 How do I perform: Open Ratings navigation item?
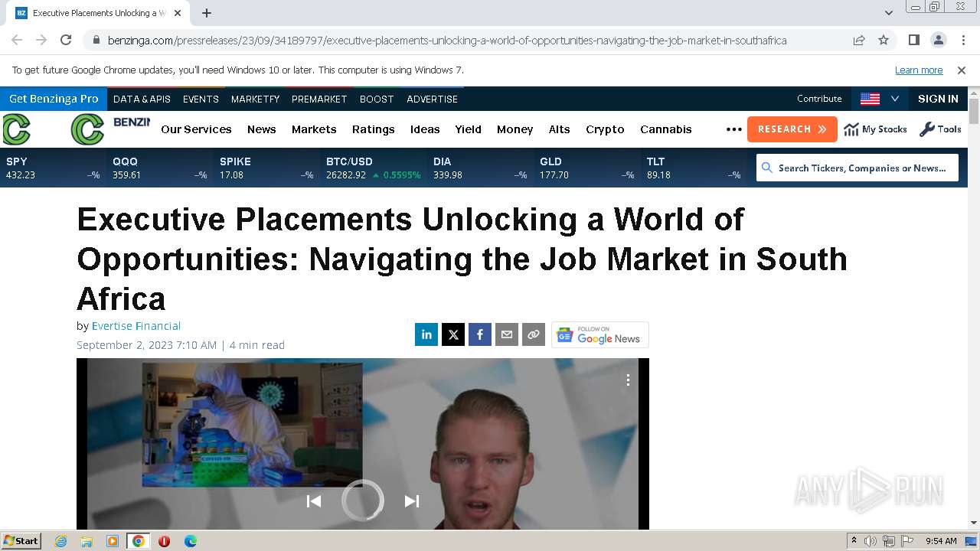click(374, 129)
